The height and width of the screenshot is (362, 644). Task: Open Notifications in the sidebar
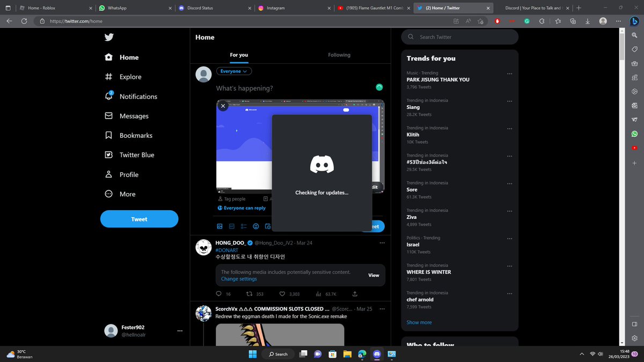pos(131,97)
